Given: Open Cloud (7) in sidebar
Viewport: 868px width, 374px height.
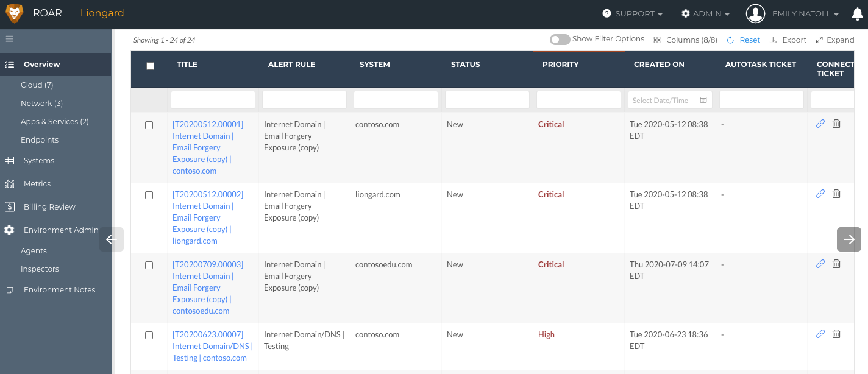Looking at the screenshot, I should tap(37, 85).
